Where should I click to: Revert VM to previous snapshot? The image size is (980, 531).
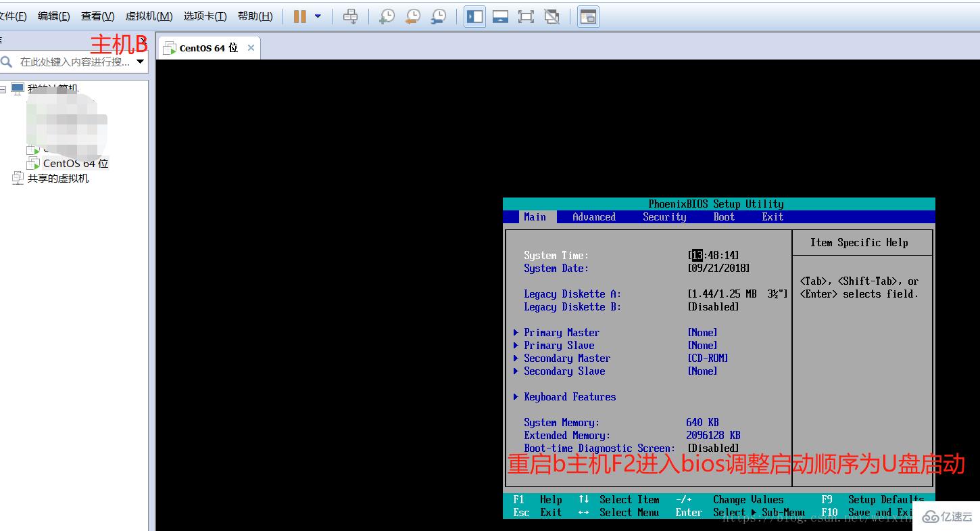[412, 16]
